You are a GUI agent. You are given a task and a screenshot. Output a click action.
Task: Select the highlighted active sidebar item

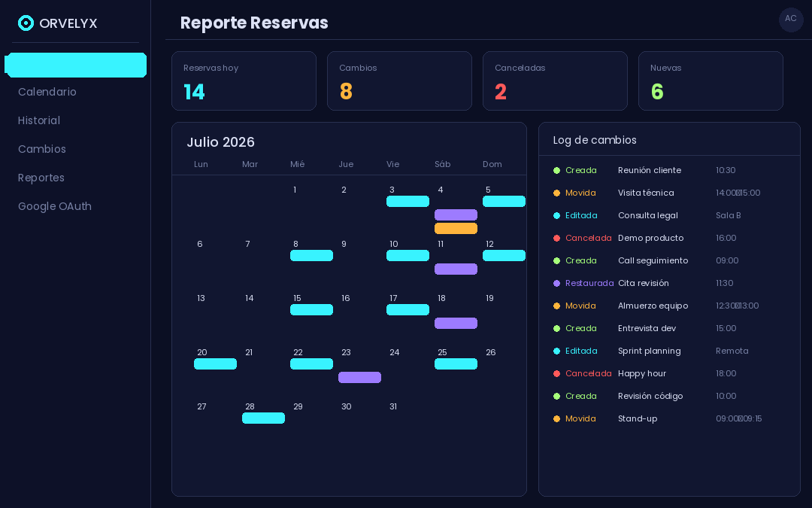point(76,65)
